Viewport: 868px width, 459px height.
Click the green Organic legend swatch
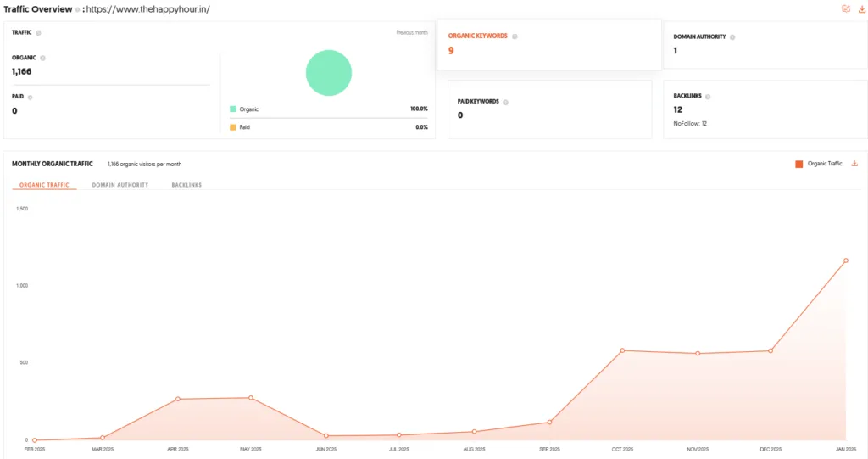(x=233, y=109)
